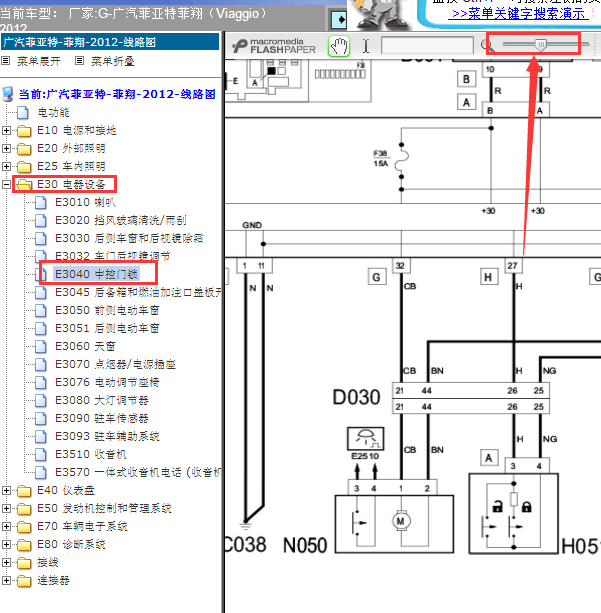Open E3090 驻车传感器 diagram
This screenshot has height=613, width=601.
tap(102, 418)
